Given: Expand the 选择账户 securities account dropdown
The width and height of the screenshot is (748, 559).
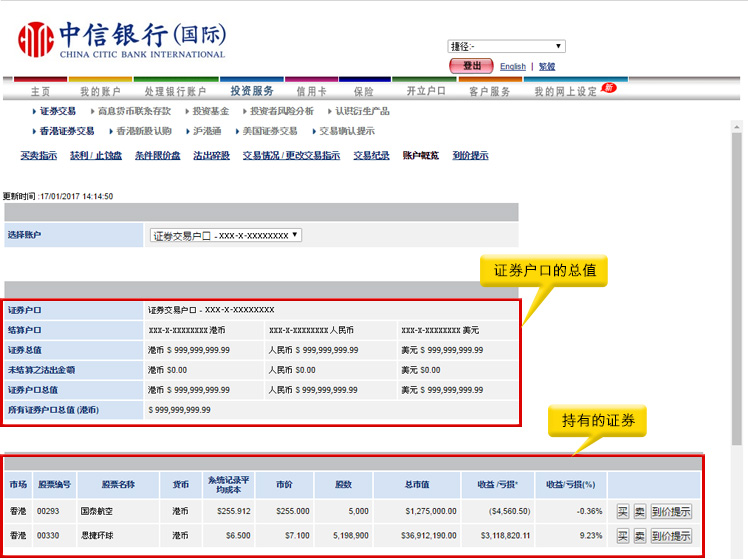Looking at the screenshot, I should coord(226,235).
